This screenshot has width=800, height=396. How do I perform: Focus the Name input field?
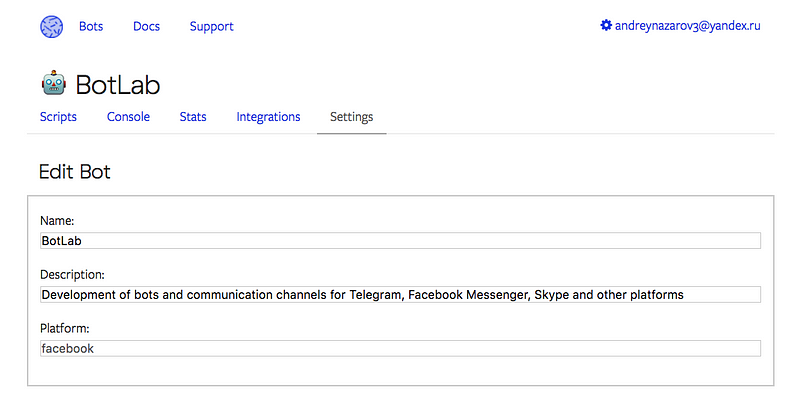(401, 240)
